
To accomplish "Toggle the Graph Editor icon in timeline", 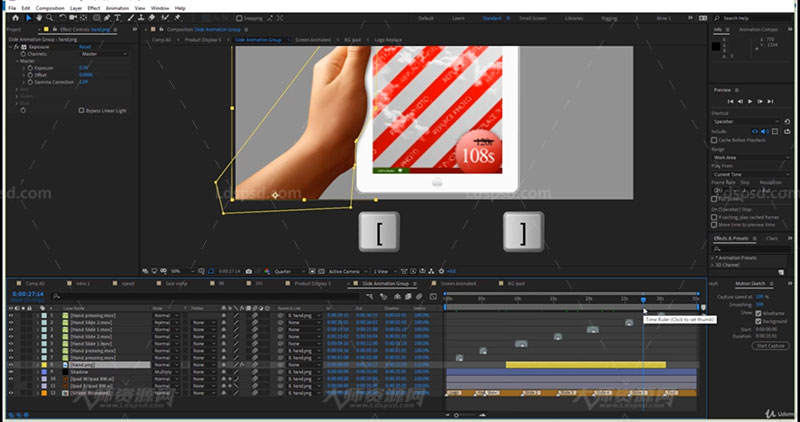I will click(x=433, y=296).
